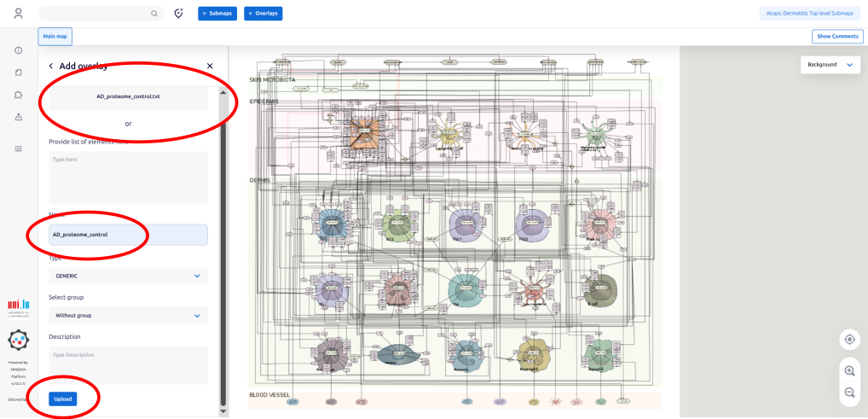Click the AD_proteome_control name field
This screenshot has height=419, width=868.
tap(128, 234)
